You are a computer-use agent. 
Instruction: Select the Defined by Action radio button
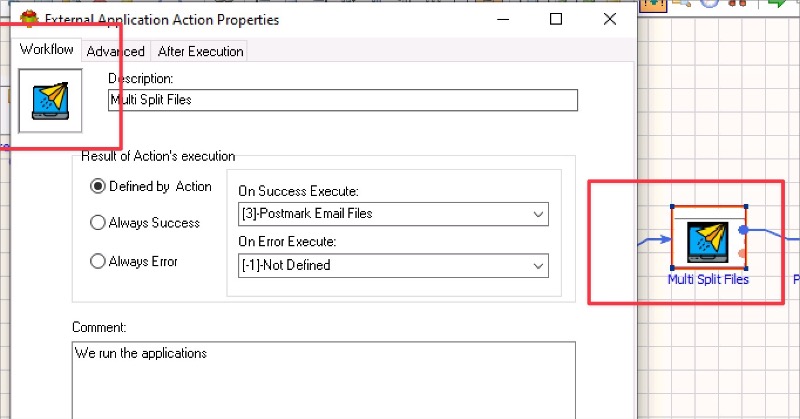[97, 186]
